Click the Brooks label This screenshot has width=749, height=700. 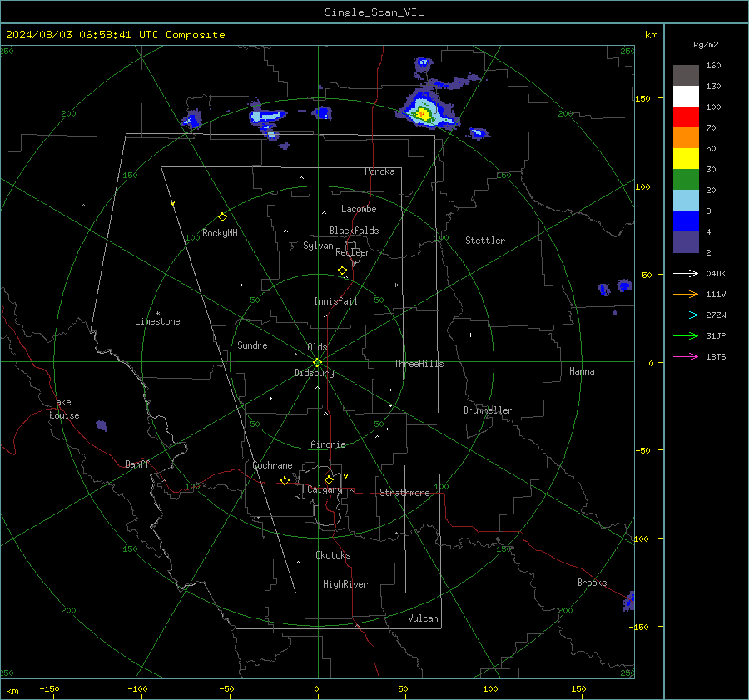pyautogui.click(x=592, y=583)
